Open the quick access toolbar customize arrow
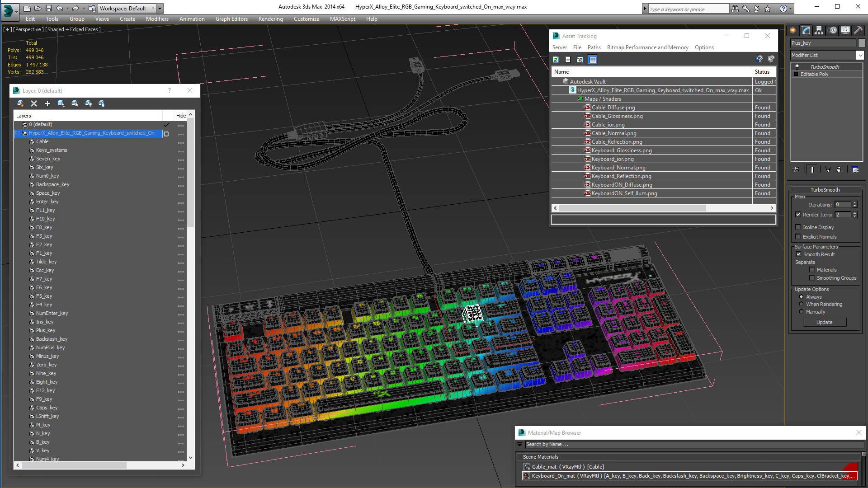 tap(160, 8)
